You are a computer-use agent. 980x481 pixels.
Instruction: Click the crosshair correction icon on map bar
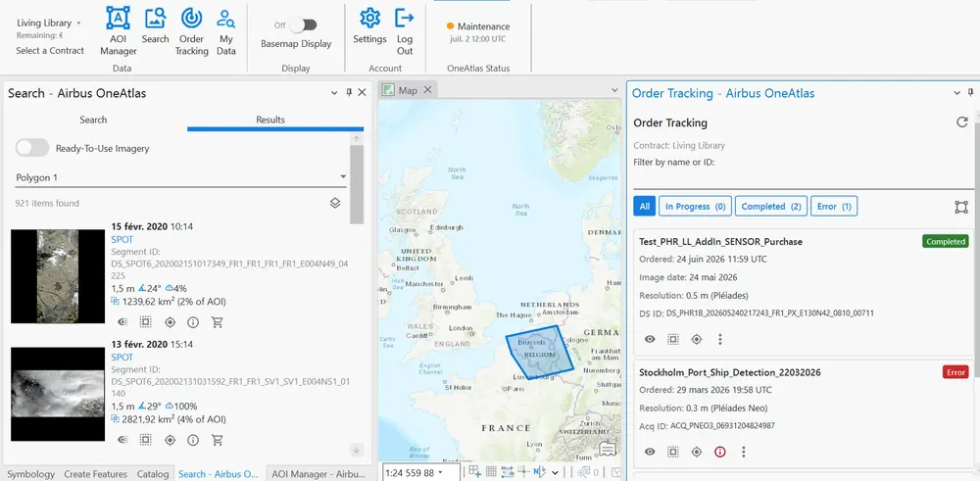click(523, 471)
